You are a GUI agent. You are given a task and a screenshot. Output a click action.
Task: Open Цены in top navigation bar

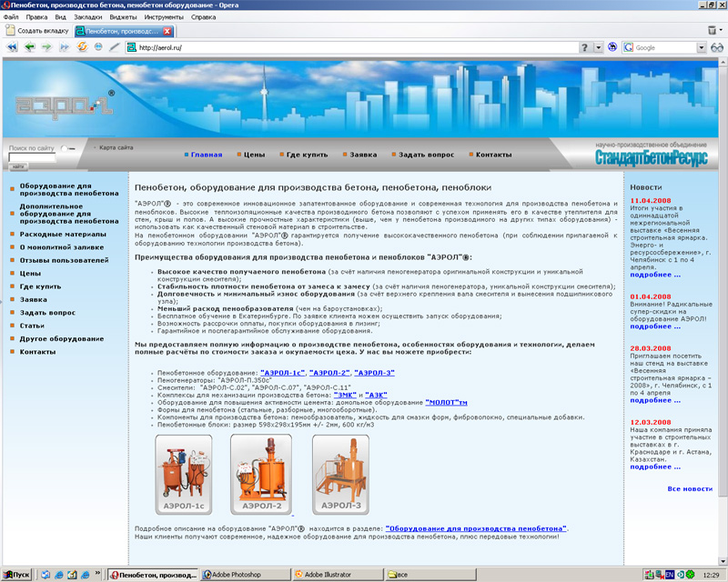[x=255, y=155]
